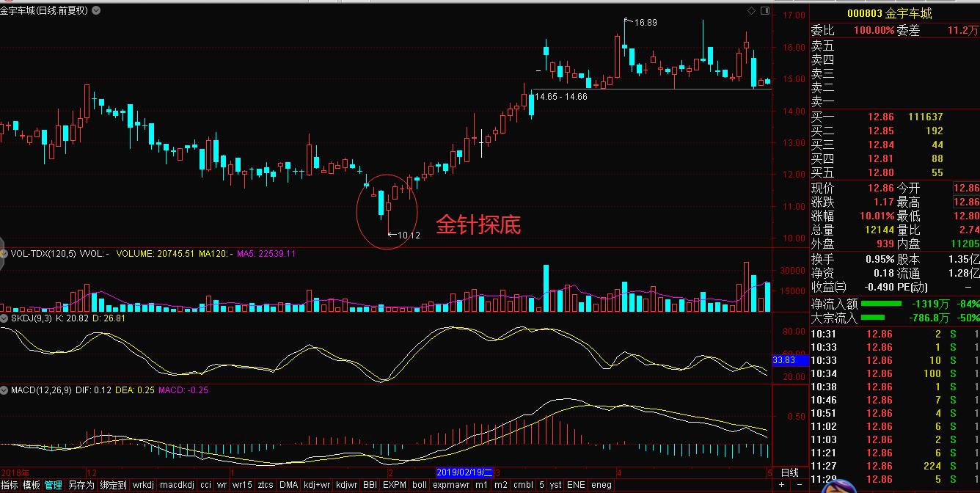Screen dimensions: 980x493
Task: Click the 换手 0.95% value
Action: [879, 260]
